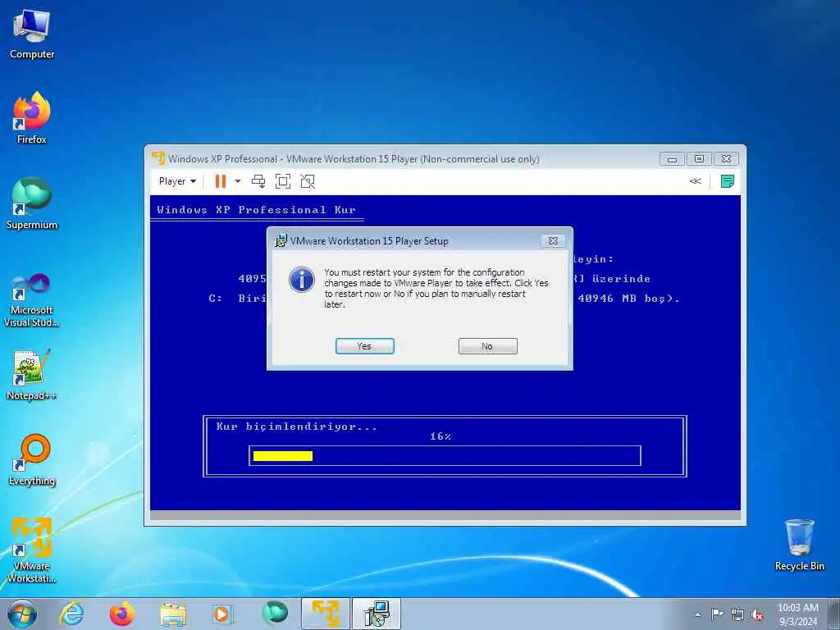The image size is (840, 630).
Task: Click the network tray icon
Action: tap(737, 614)
